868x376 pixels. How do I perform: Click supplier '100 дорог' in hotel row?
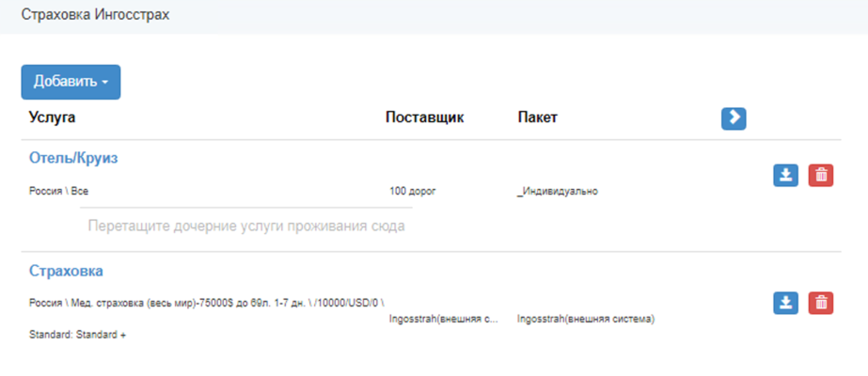pyautogui.click(x=413, y=191)
